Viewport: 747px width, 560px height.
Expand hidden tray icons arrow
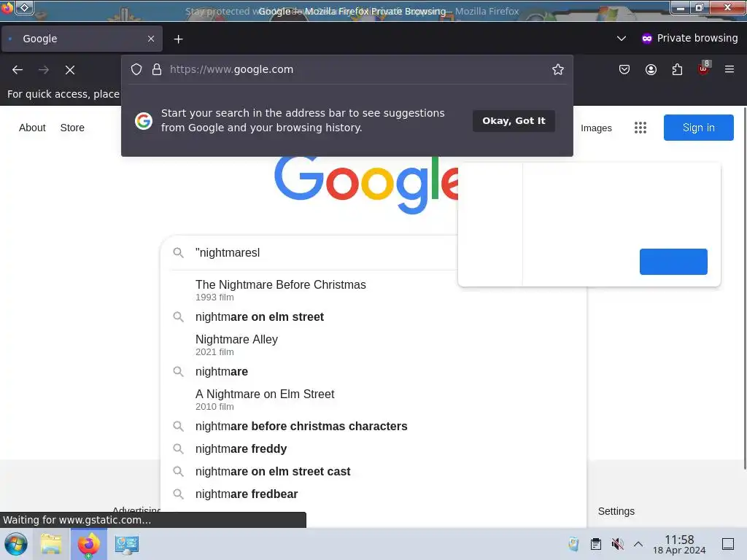(x=638, y=544)
